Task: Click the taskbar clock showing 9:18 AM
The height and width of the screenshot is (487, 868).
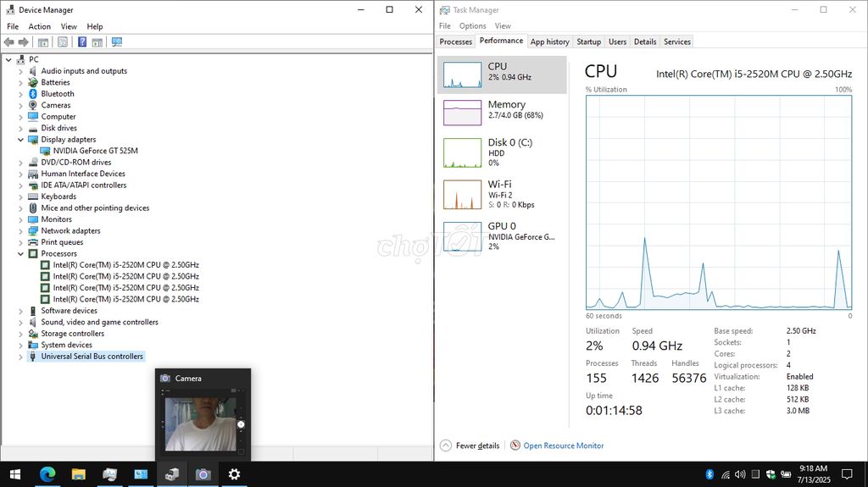Action: [x=813, y=474]
